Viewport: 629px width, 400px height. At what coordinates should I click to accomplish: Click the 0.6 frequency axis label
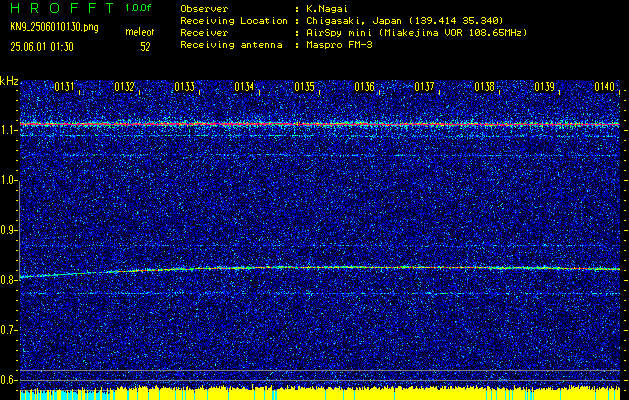(8, 380)
